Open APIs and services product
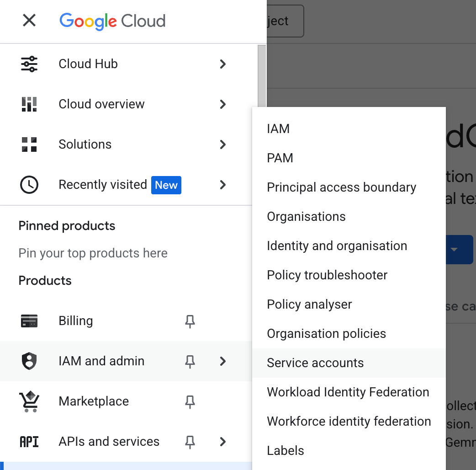 (x=126, y=442)
